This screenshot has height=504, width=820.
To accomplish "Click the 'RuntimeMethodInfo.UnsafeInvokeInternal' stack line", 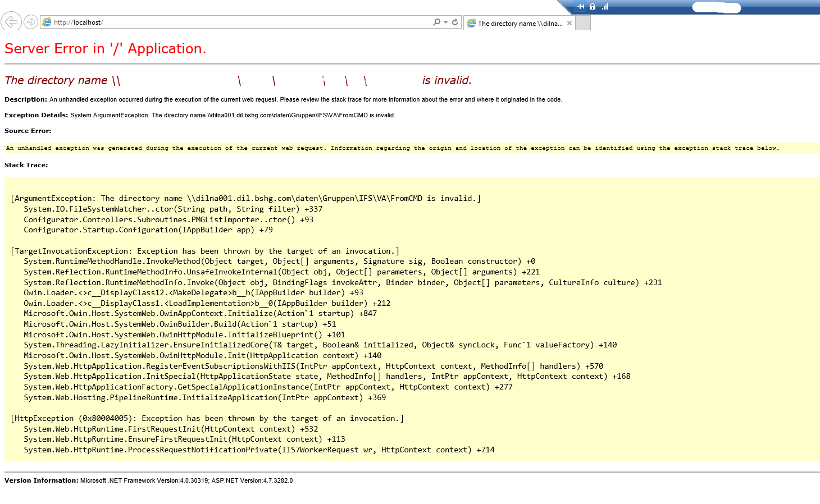I will (281, 272).
